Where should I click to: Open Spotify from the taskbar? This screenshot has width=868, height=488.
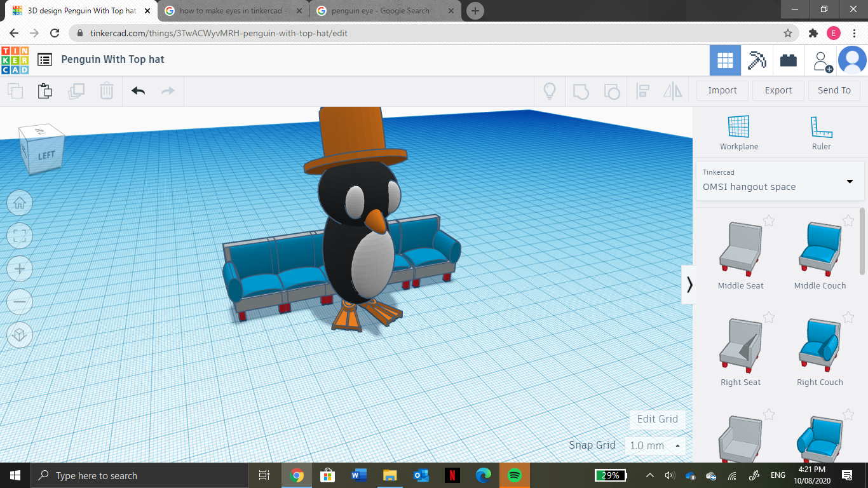(515, 475)
